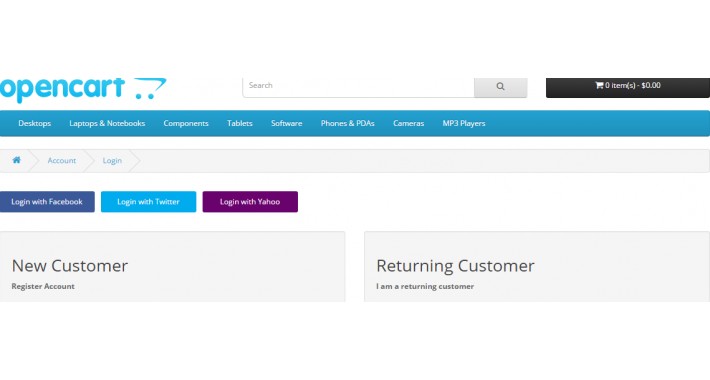
Task: Click Login with Twitter button
Action: point(149,202)
